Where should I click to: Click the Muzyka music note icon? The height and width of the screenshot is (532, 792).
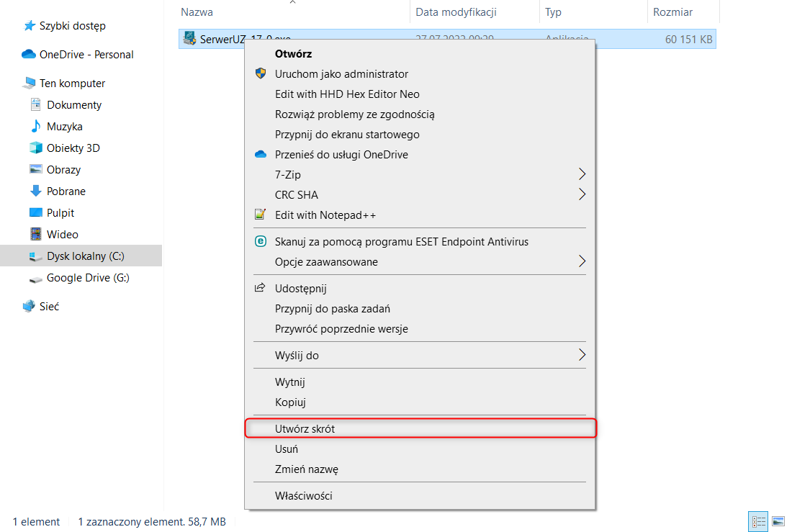pos(36,127)
